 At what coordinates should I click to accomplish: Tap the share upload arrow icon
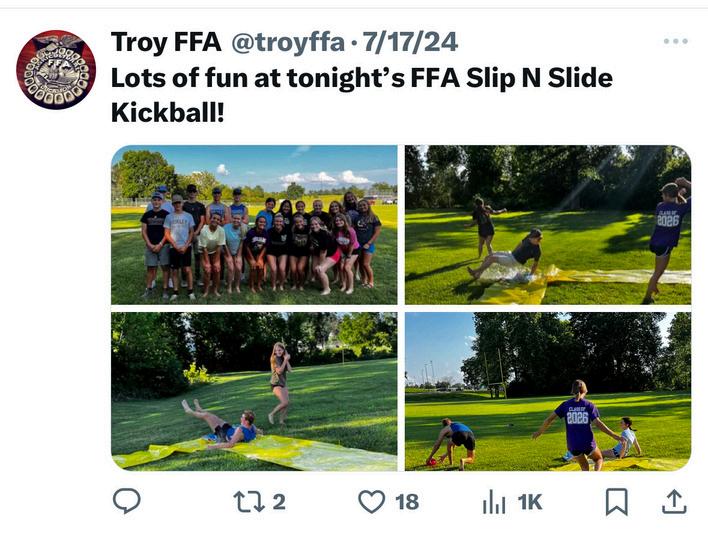(x=675, y=500)
